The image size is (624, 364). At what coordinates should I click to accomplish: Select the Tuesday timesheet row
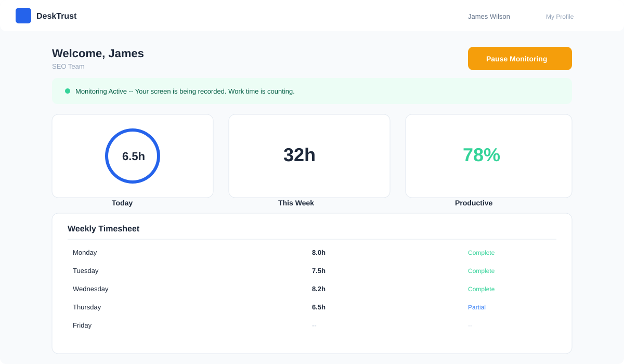(x=312, y=271)
